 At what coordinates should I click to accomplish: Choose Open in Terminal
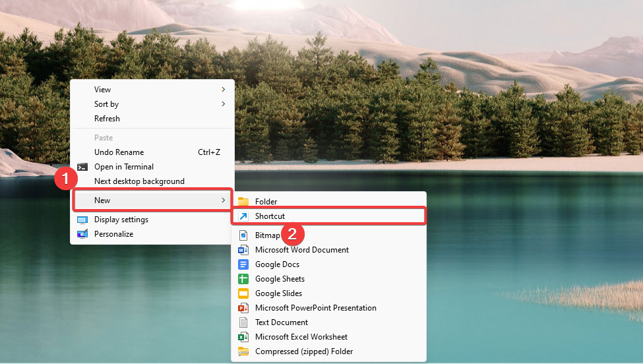point(152,167)
